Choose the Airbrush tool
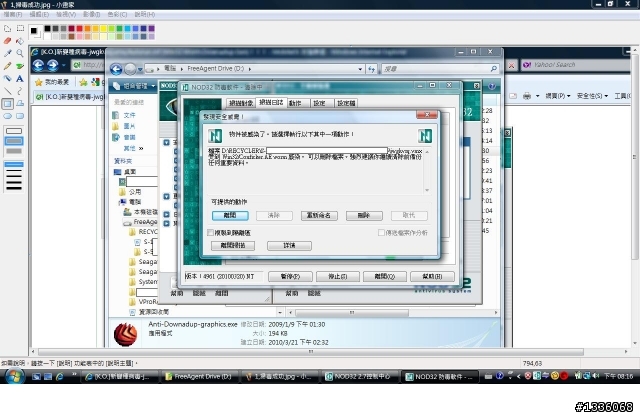 (x=7, y=78)
